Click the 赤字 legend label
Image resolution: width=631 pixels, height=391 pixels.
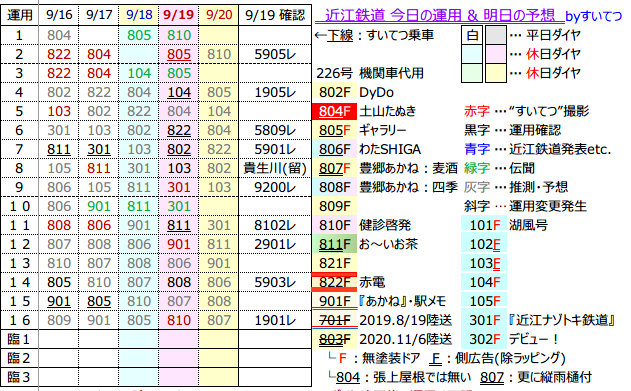coord(477,111)
